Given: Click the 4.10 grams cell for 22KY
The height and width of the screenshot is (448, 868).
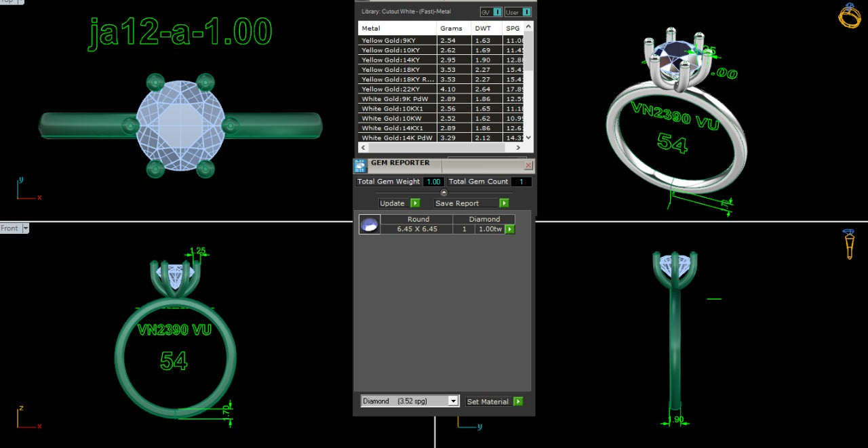Looking at the screenshot, I should point(454,89).
